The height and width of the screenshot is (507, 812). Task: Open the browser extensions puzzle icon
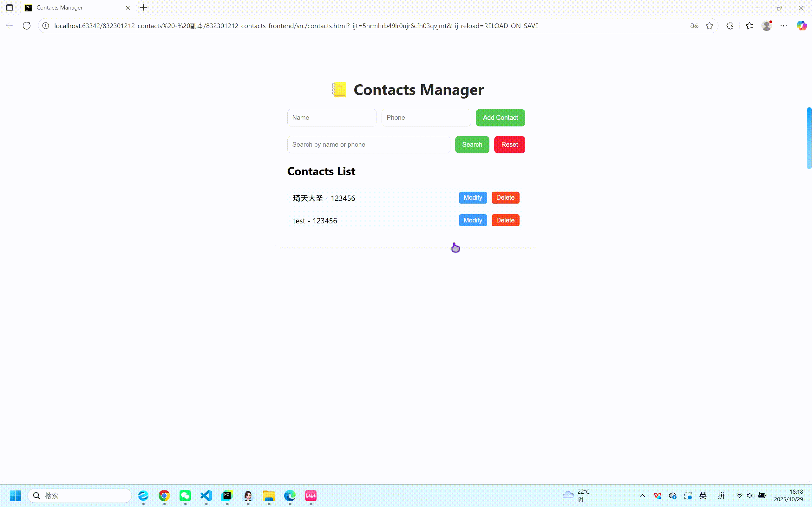[x=730, y=26]
